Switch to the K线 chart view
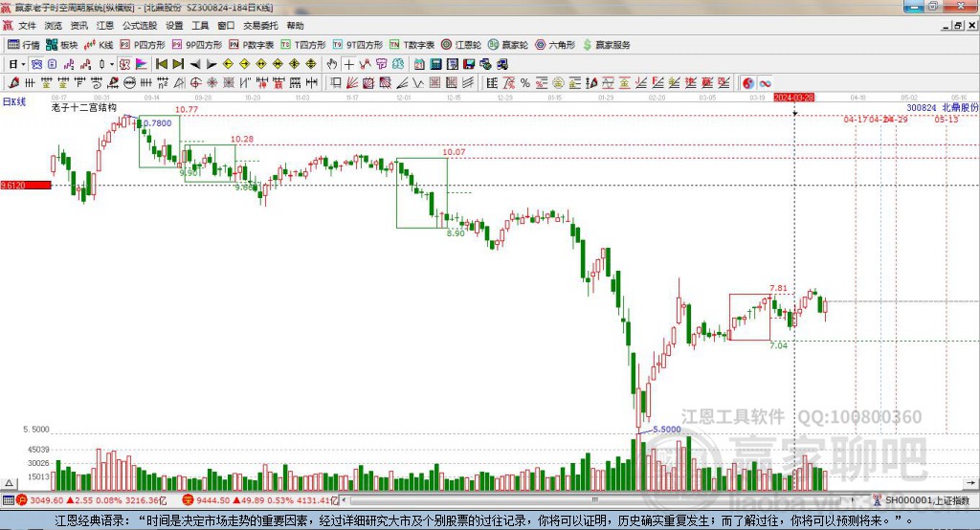This screenshot has height=530, width=980. (x=99, y=45)
